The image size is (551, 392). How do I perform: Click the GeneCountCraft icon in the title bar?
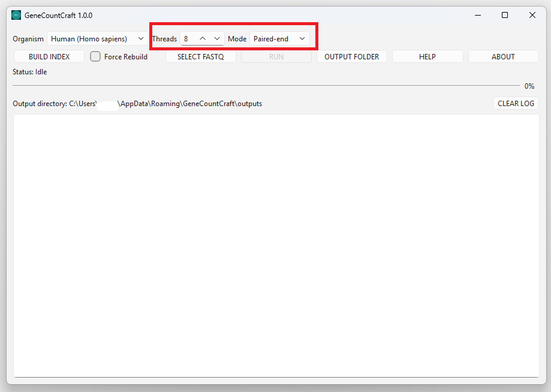(x=16, y=15)
